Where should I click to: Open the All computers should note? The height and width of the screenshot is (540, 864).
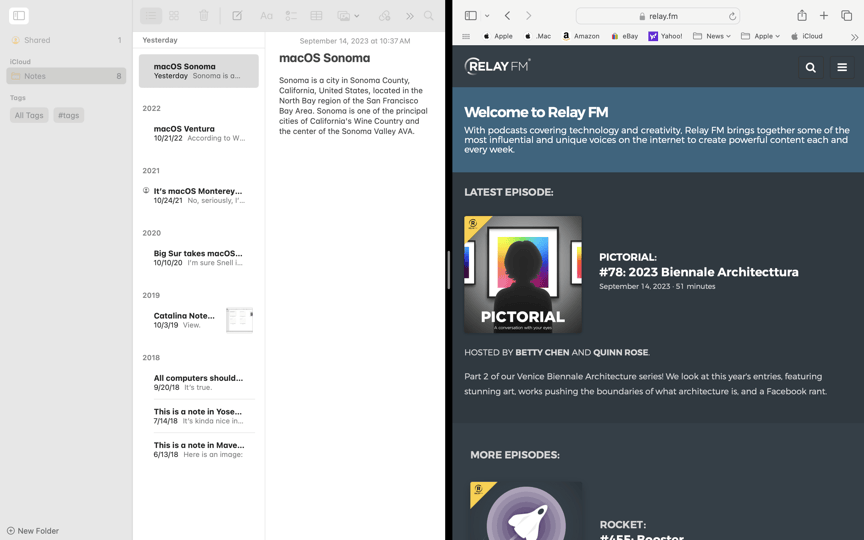click(x=198, y=382)
